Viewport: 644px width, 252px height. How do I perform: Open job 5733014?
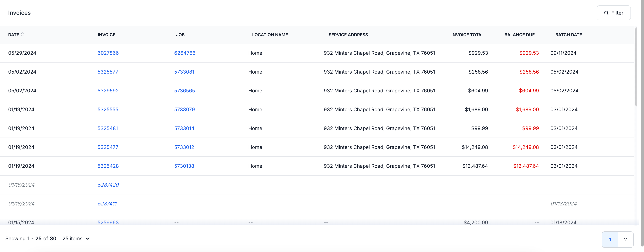(x=184, y=128)
